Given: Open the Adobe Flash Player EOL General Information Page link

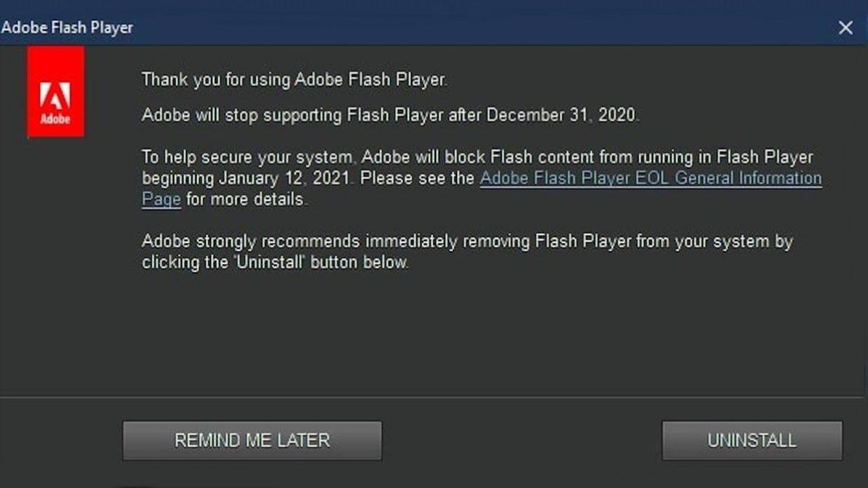Looking at the screenshot, I should (650, 178).
